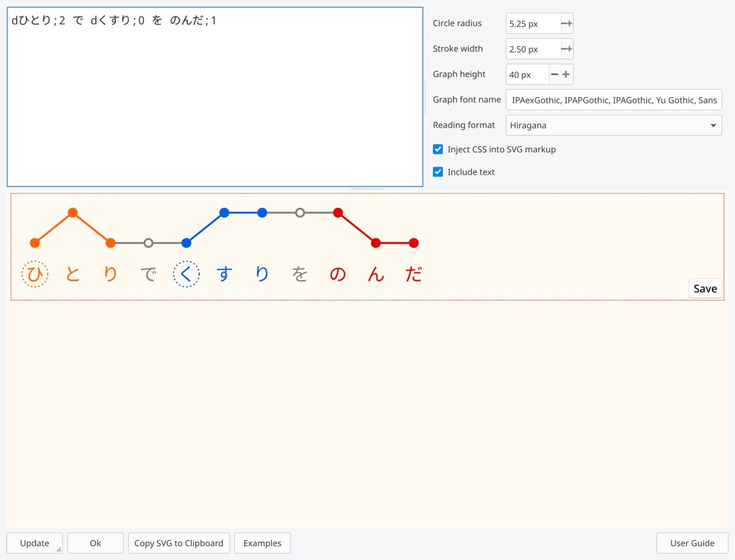Click the gray で particle in the graph
Screen dimensions: 735x560
click(x=149, y=274)
